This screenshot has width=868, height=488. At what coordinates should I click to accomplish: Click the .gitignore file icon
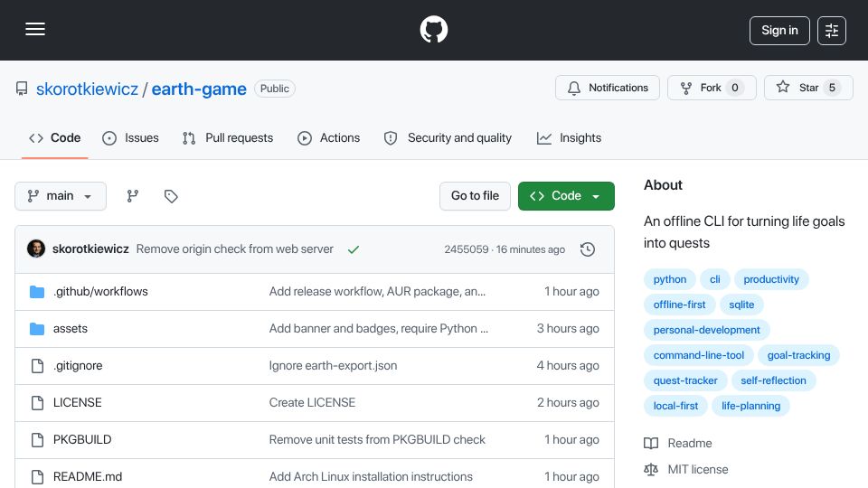pos(37,366)
